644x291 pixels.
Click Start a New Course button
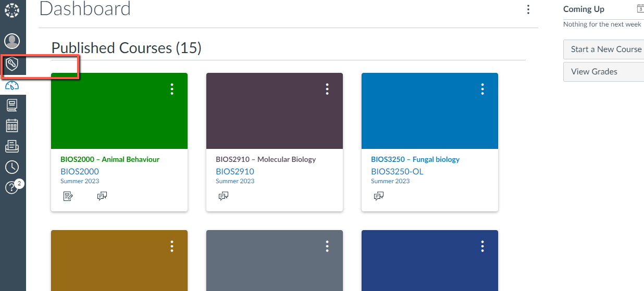tap(604, 49)
